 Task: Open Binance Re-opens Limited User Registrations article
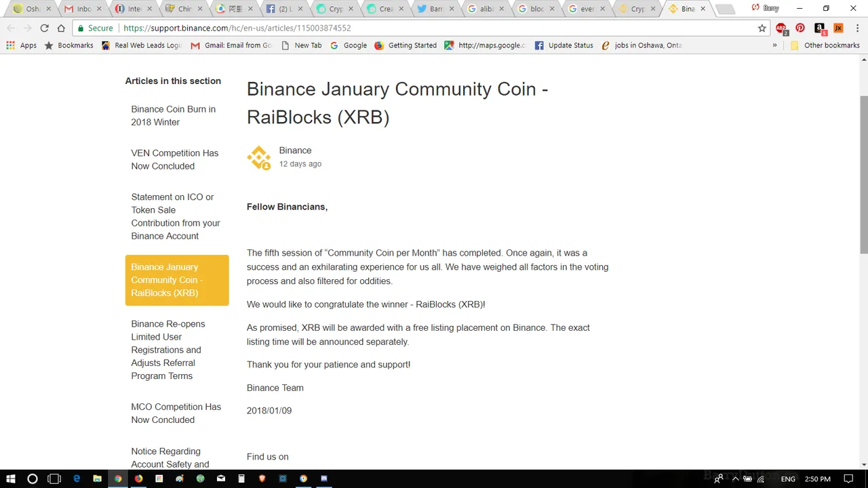tap(167, 350)
